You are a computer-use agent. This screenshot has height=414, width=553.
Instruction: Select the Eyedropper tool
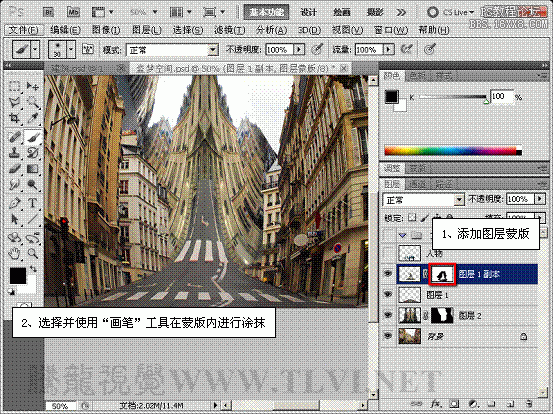33,118
